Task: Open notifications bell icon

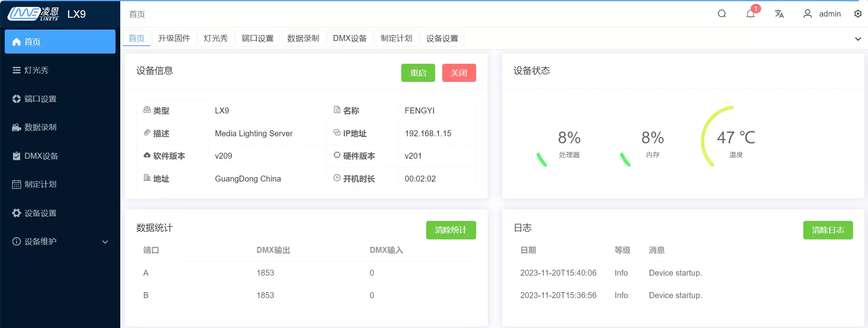Action: point(751,14)
